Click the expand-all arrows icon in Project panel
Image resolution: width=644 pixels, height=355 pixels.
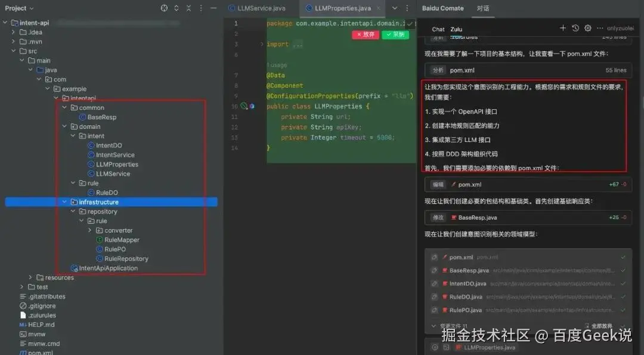(176, 8)
